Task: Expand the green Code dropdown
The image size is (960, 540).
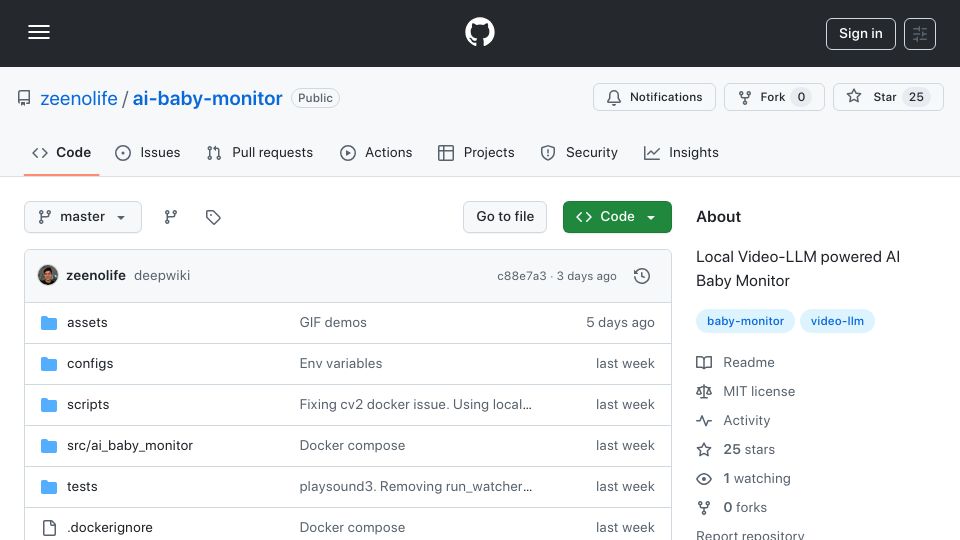Action: coord(617,217)
